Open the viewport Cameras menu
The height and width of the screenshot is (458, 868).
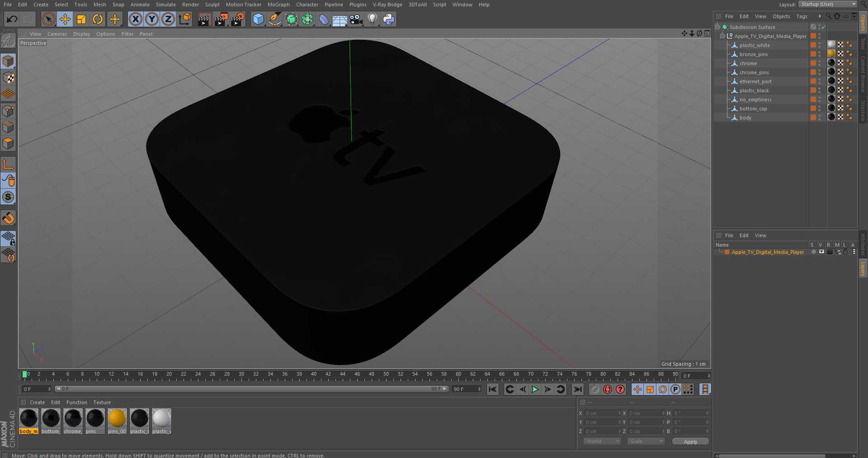pos(57,34)
